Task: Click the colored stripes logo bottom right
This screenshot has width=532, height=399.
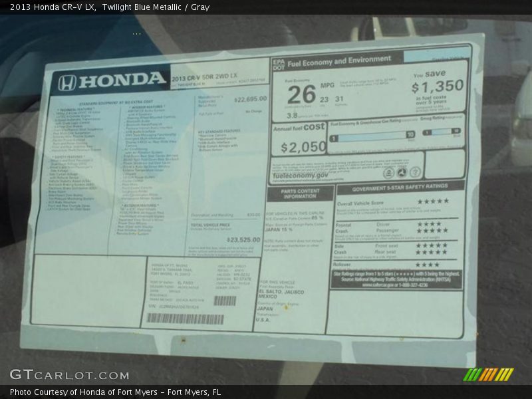Action: (x=488, y=374)
